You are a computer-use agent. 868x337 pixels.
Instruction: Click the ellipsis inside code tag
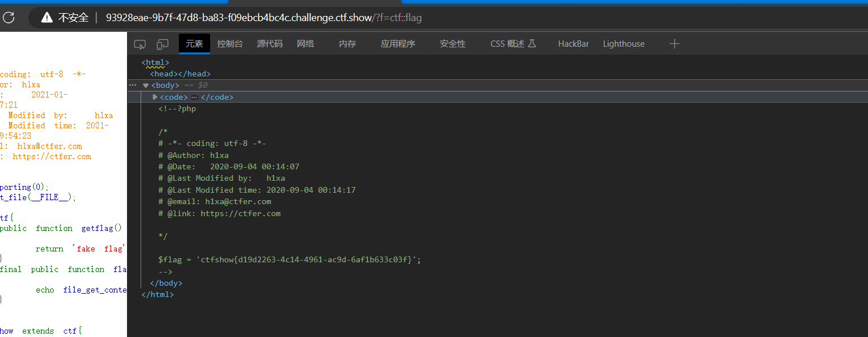coord(194,98)
